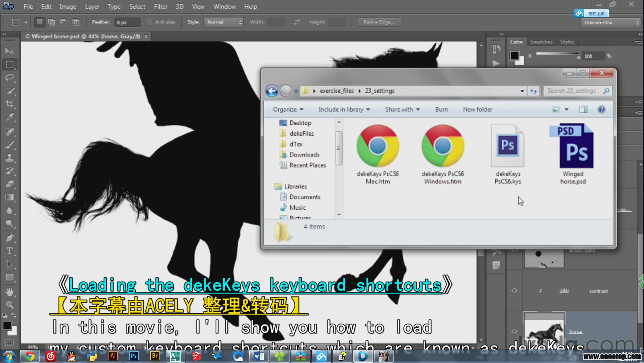Go back in the Explorer window
The image size is (644, 363).
(x=272, y=91)
